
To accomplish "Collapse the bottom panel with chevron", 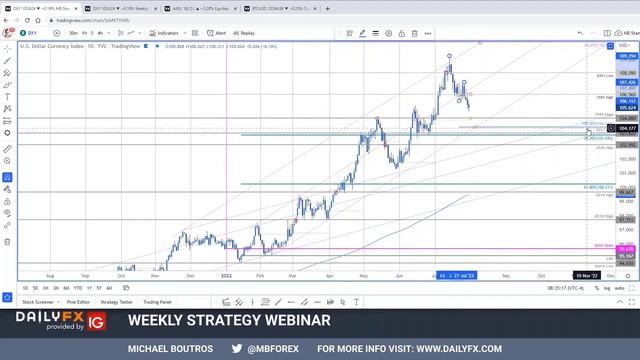I will coord(620,302).
